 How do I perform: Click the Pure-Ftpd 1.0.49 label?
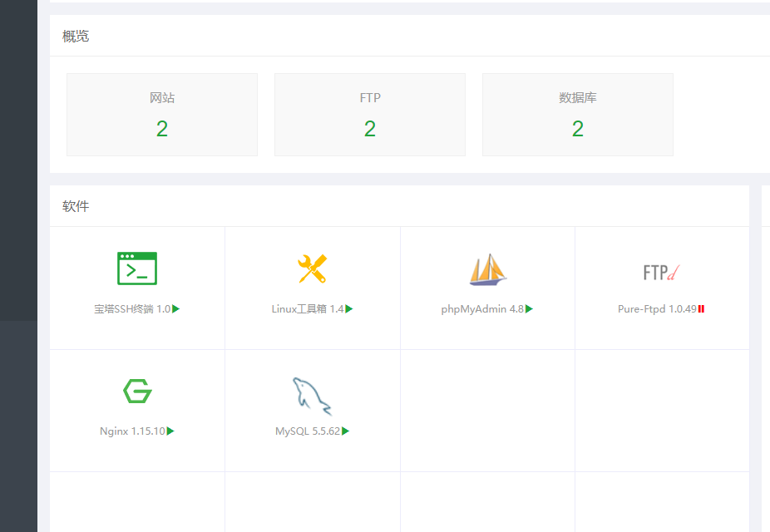coord(657,308)
